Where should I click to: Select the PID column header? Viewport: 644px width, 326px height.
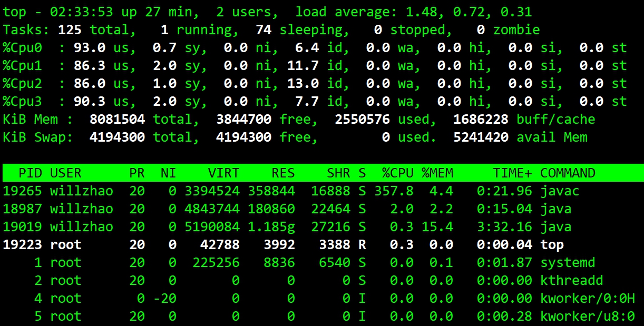pos(31,173)
